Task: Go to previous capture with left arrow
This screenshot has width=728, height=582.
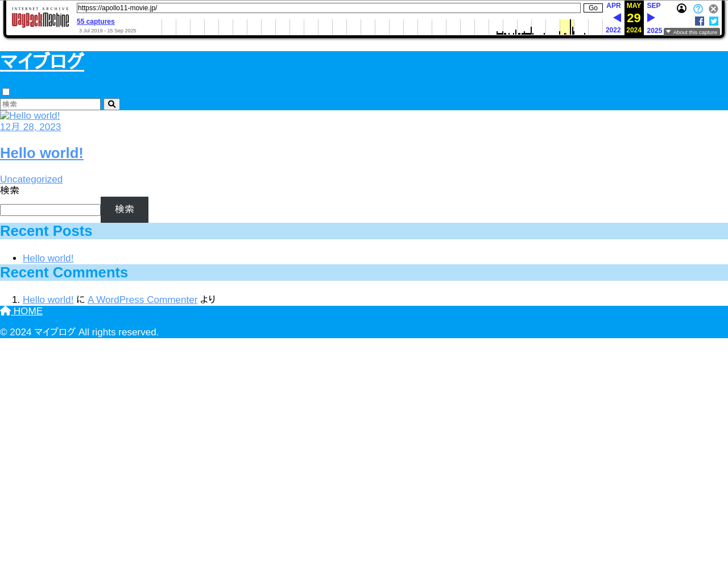Action: coord(617,18)
